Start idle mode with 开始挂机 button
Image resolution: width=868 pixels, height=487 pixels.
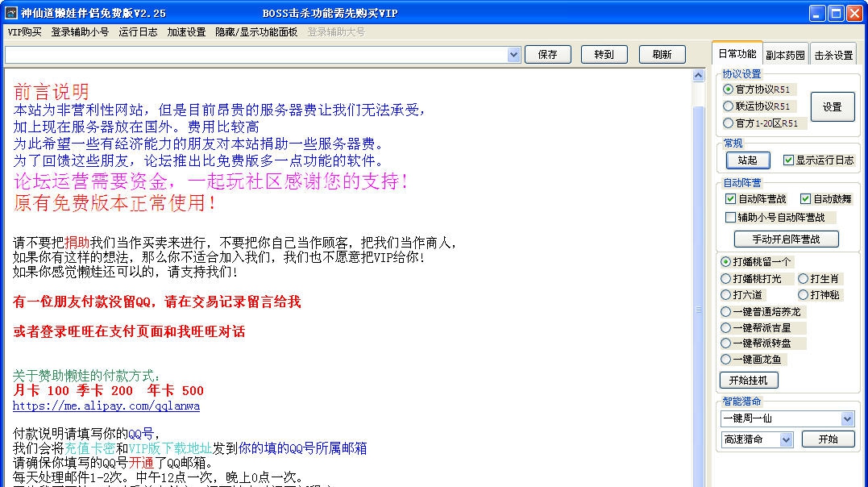[750, 379]
